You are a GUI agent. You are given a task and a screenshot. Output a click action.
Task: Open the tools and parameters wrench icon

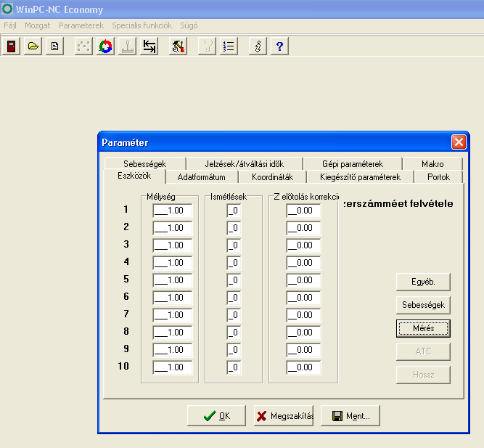coord(178,46)
